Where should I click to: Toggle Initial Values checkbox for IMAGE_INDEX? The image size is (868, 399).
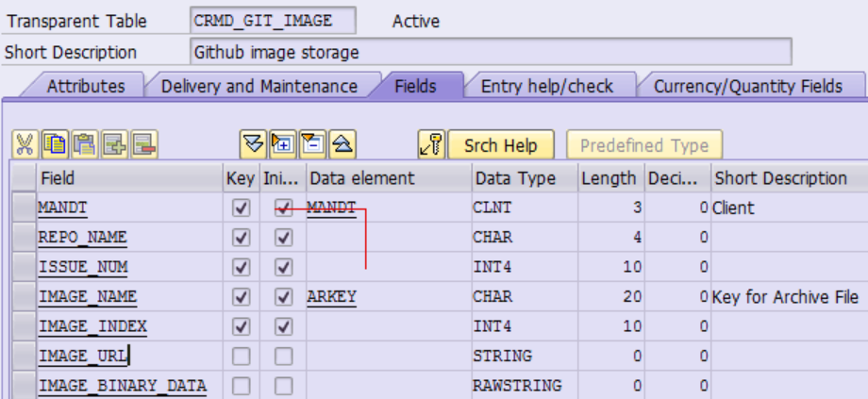[283, 326]
